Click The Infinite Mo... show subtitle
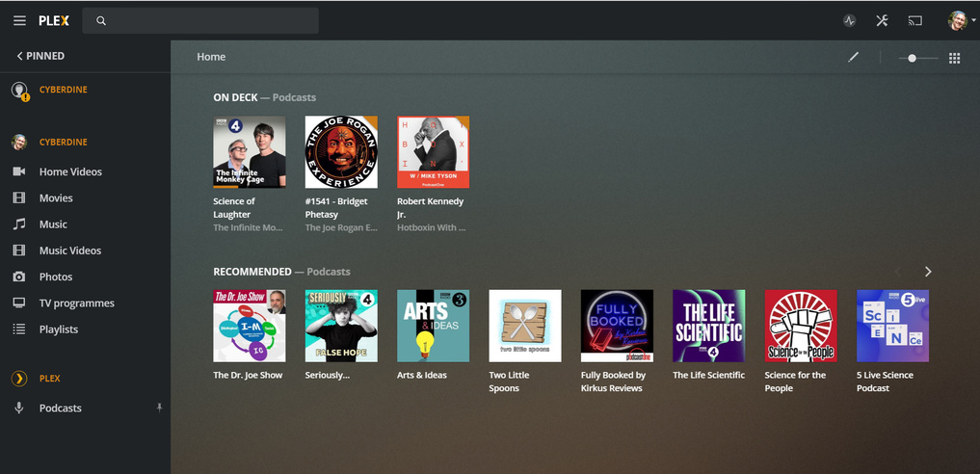 click(x=248, y=228)
